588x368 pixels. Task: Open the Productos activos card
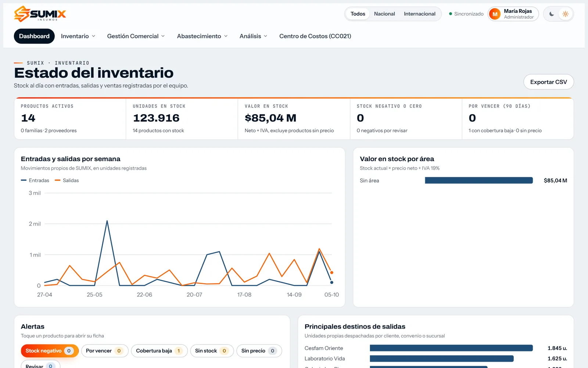pos(70,118)
